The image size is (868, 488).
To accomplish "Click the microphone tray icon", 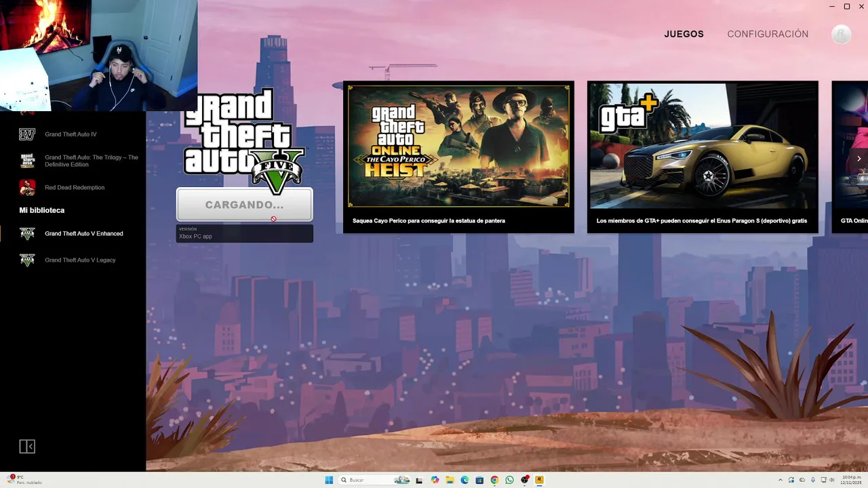I will coord(813,480).
